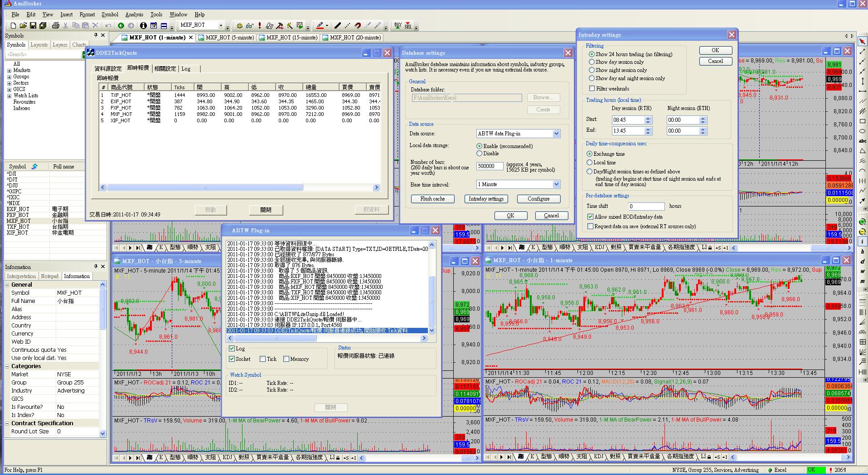The width and height of the screenshot is (868, 475).
Task: Expand the Groups tree node
Action: pos(9,77)
